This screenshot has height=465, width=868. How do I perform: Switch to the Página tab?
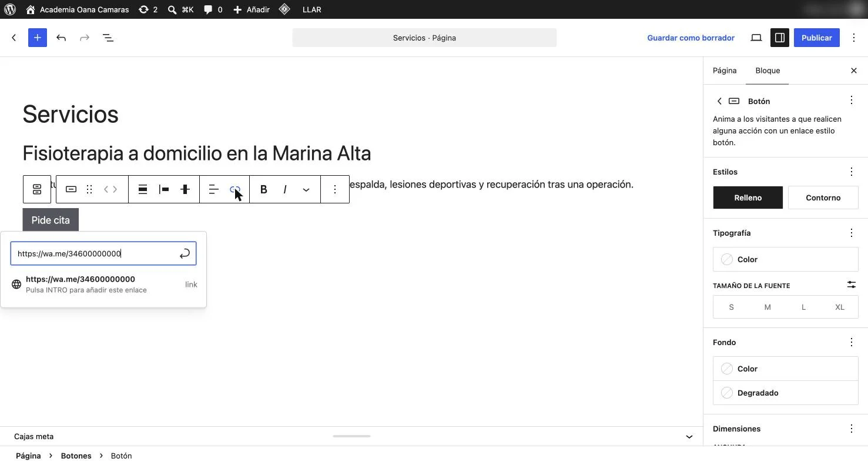(725, 71)
